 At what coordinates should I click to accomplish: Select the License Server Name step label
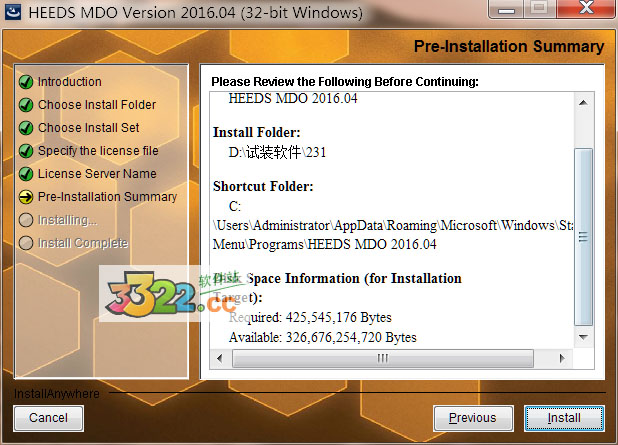click(97, 173)
